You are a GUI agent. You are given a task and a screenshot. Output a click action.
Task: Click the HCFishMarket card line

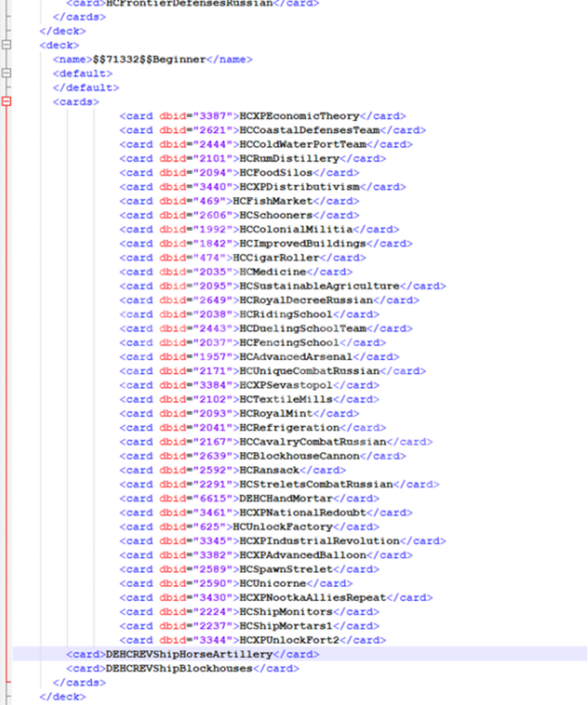point(239,201)
